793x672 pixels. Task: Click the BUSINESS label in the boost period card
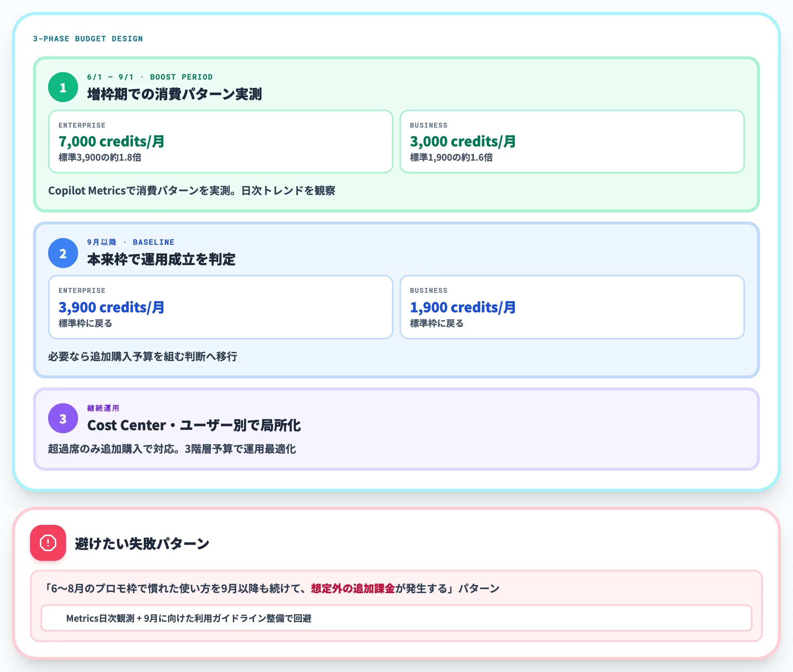coord(429,125)
